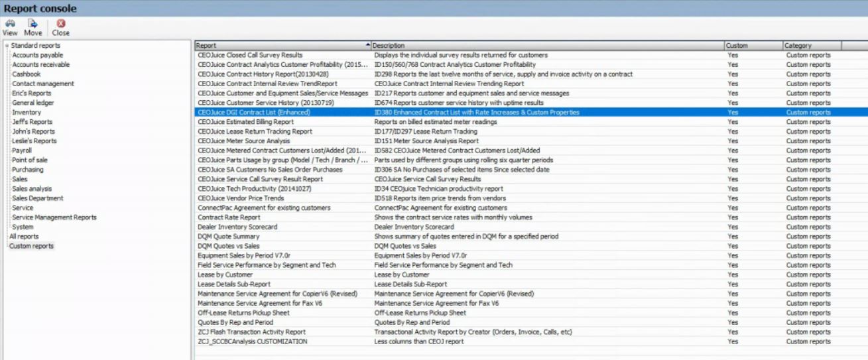Viewport: 868px width, 360px height.
Task: Open Leslie's Reports folder
Action: (34, 141)
